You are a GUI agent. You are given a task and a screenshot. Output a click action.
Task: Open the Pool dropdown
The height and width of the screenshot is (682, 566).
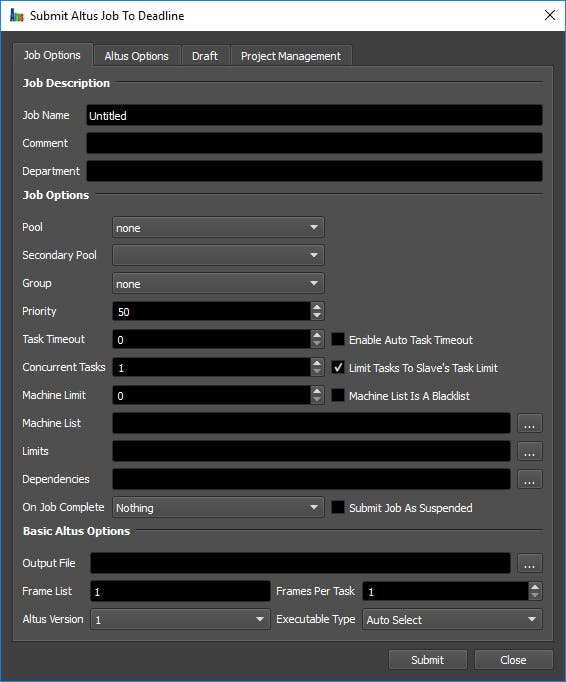(218, 227)
